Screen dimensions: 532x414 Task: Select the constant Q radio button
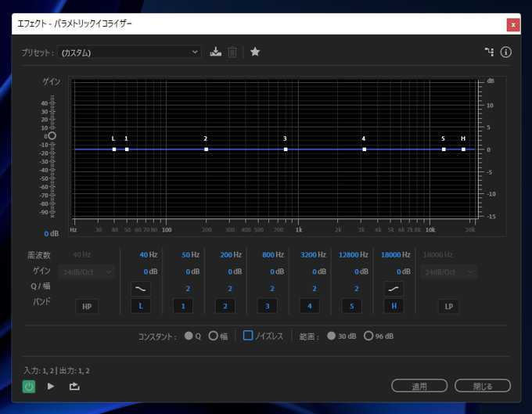[189, 336]
